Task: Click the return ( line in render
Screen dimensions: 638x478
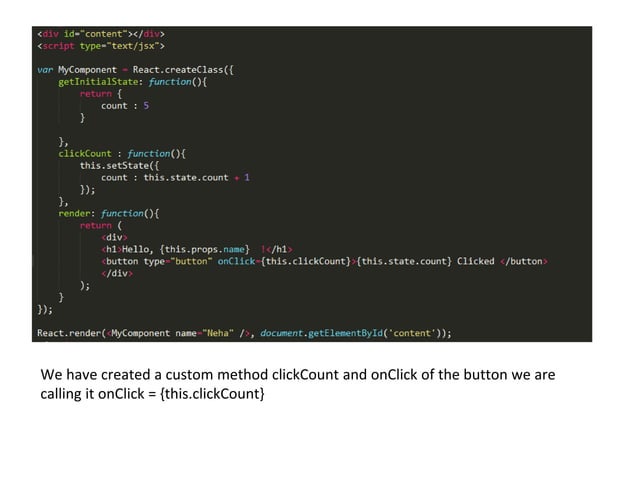Action: click(x=101, y=225)
